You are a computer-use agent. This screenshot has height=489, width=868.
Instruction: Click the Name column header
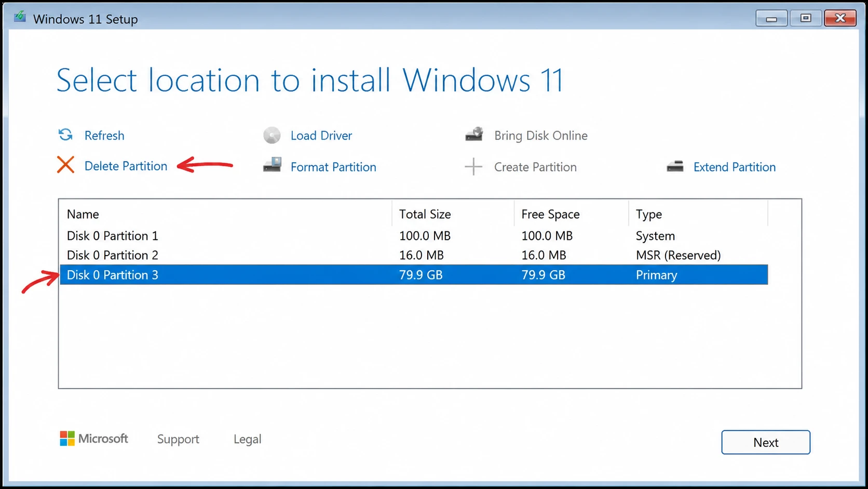(83, 214)
